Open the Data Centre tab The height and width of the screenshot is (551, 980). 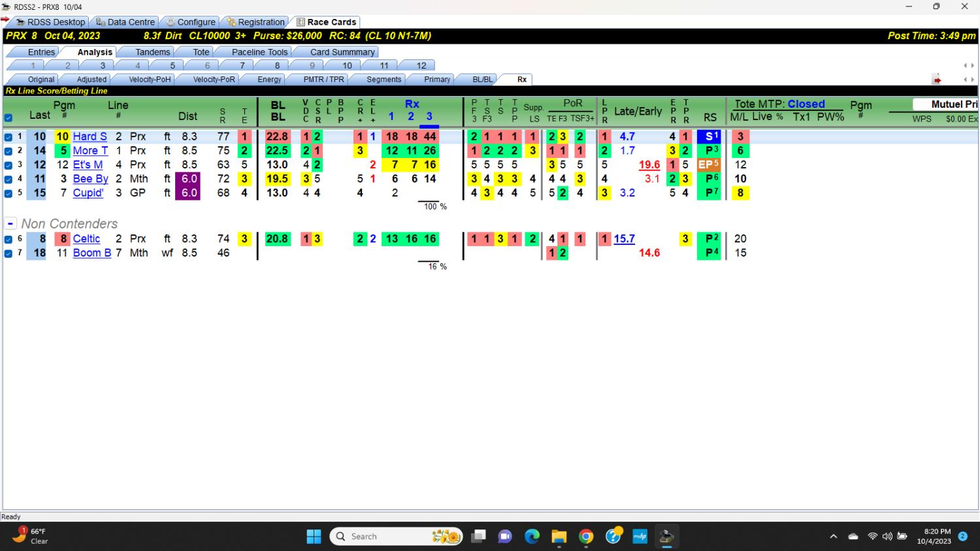click(x=125, y=22)
